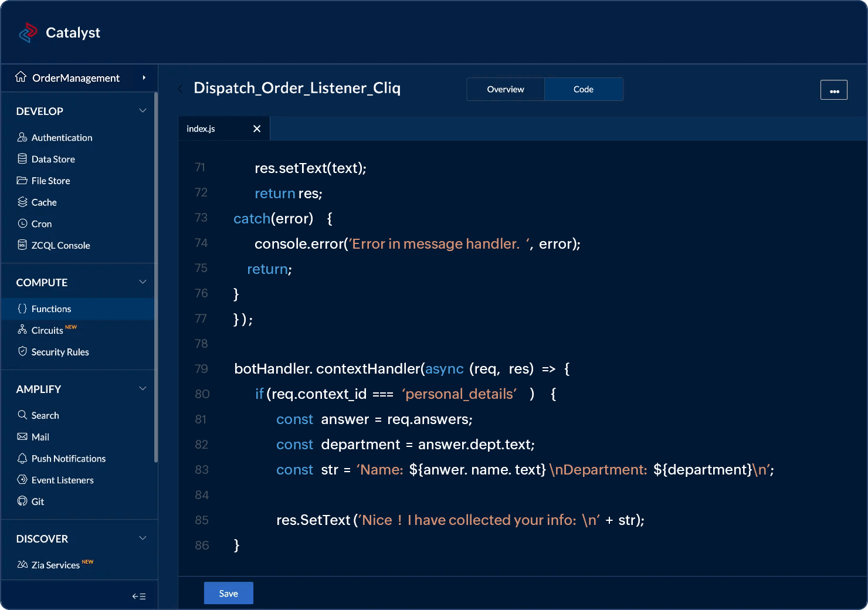
Task: Click the Search magnifier icon
Action: click(22, 415)
